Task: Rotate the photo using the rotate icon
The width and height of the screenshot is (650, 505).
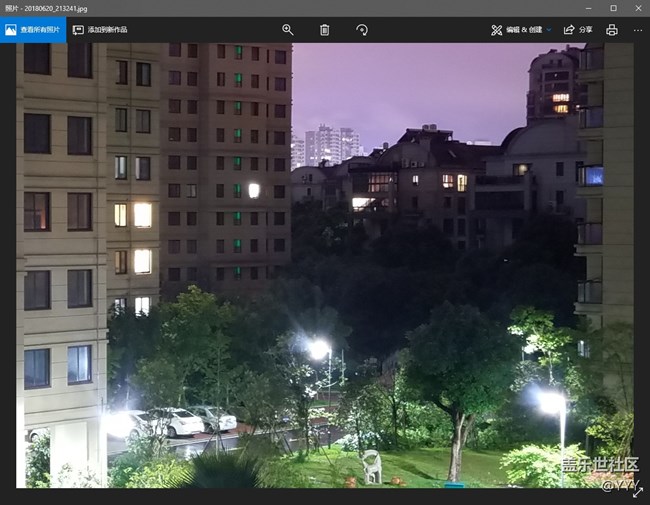Action: (362, 30)
